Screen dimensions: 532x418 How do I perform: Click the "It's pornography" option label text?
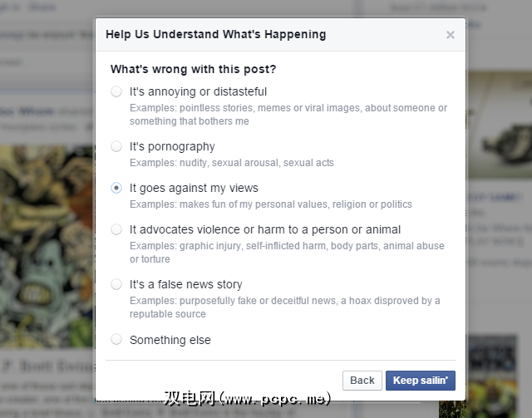pyautogui.click(x=172, y=146)
